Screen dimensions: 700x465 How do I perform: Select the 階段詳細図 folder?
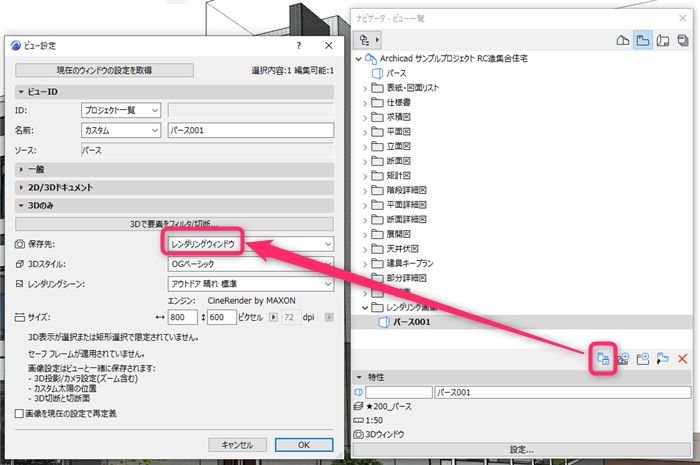[x=407, y=190]
